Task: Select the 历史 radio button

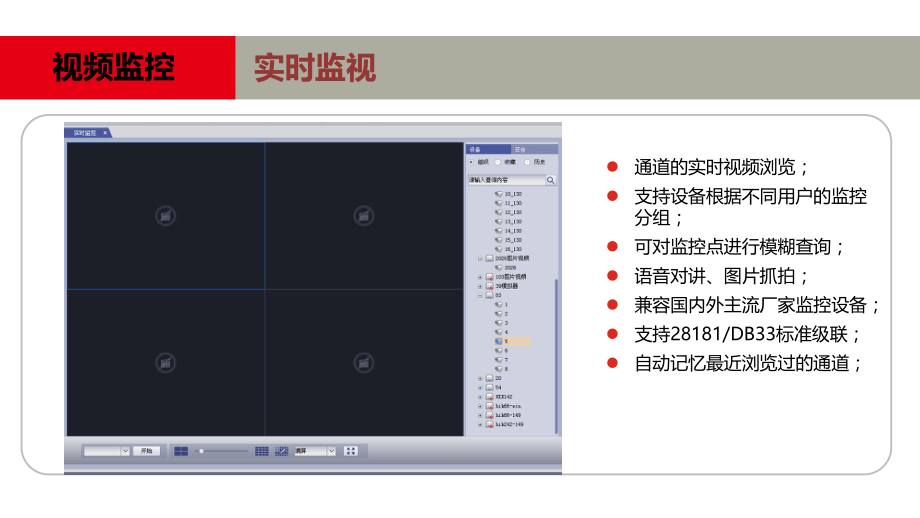Action: (527, 162)
